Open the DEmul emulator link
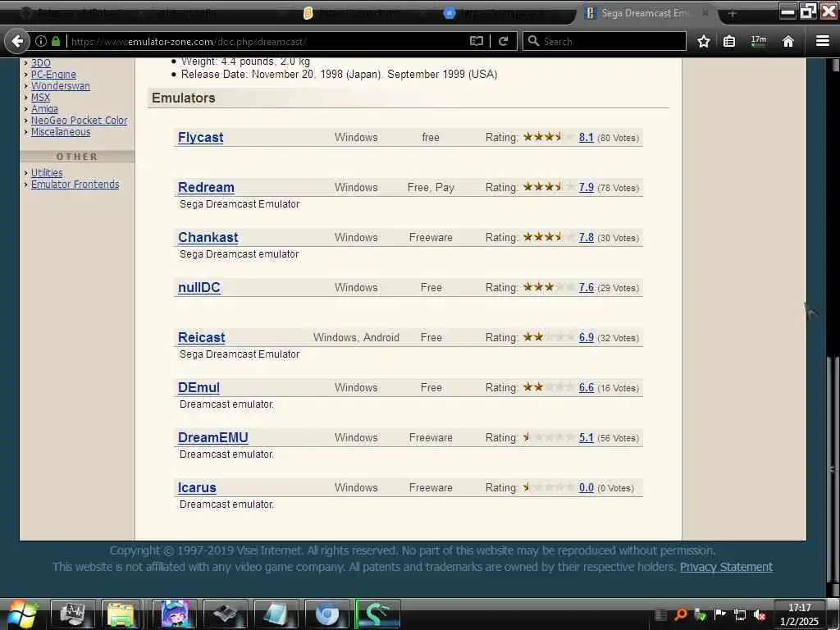 [199, 387]
